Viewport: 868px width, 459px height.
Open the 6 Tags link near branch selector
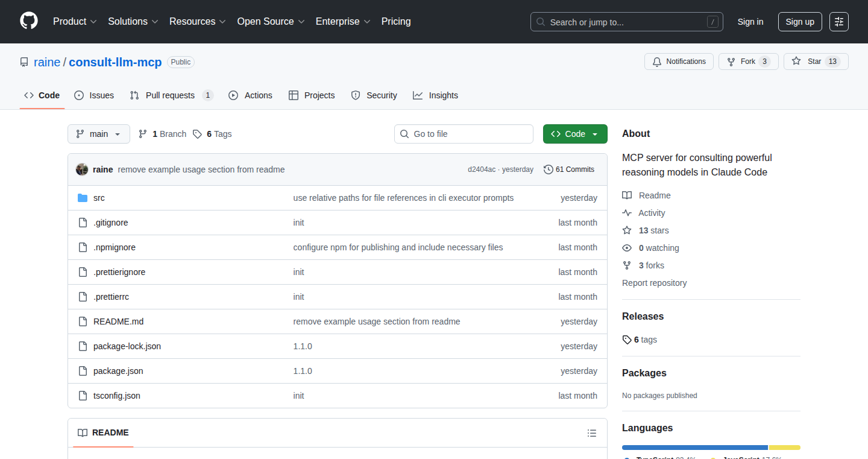(x=212, y=134)
